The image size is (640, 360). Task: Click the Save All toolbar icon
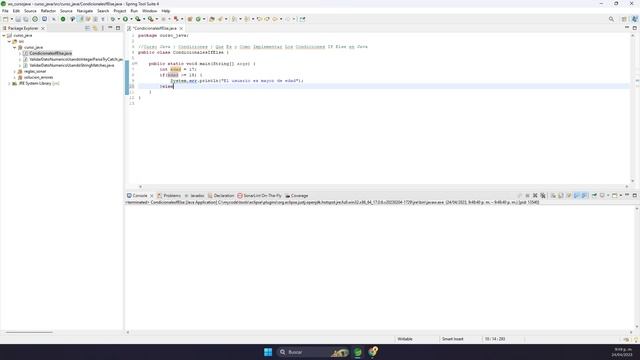point(26,19)
